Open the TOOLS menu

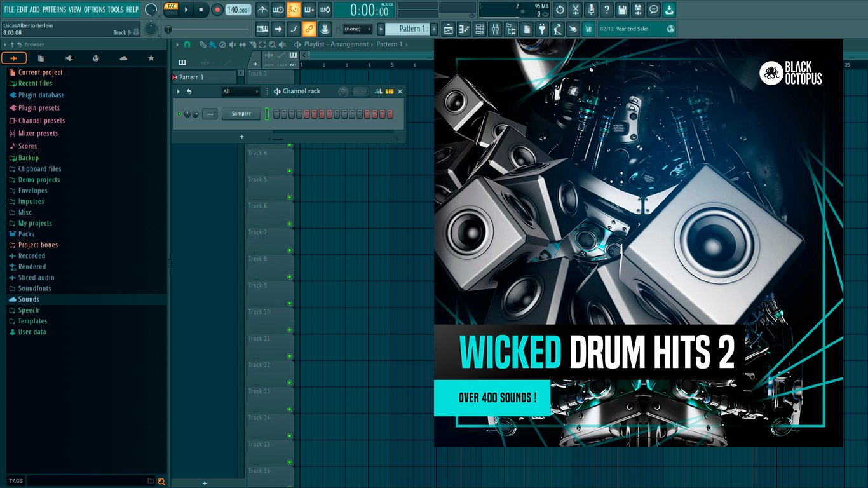point(116,10)
